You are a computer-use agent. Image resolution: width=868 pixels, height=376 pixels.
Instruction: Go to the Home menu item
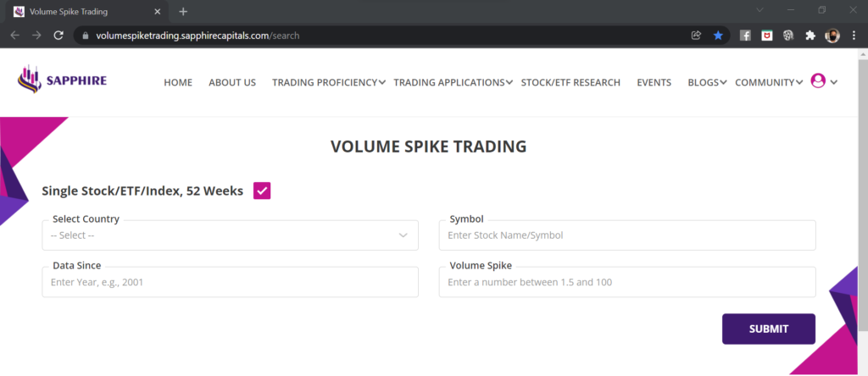click(178, 82)
